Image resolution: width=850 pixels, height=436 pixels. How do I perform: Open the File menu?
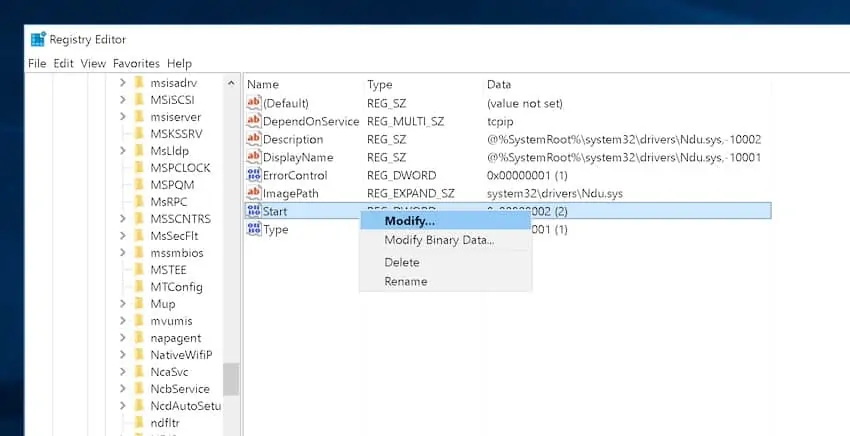(37, 63)
